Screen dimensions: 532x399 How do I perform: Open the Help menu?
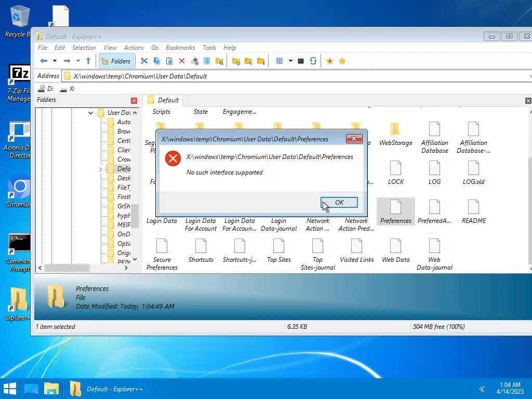coord(230,48)
